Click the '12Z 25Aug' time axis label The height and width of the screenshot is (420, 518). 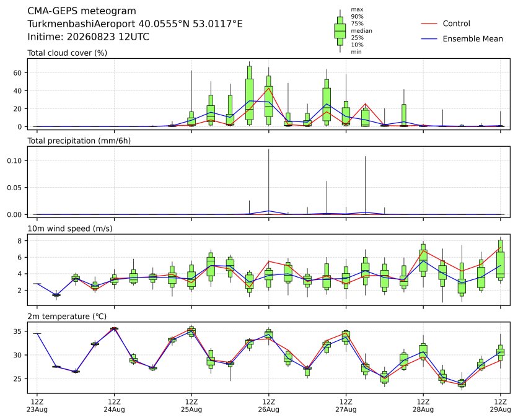click(191, 406)
